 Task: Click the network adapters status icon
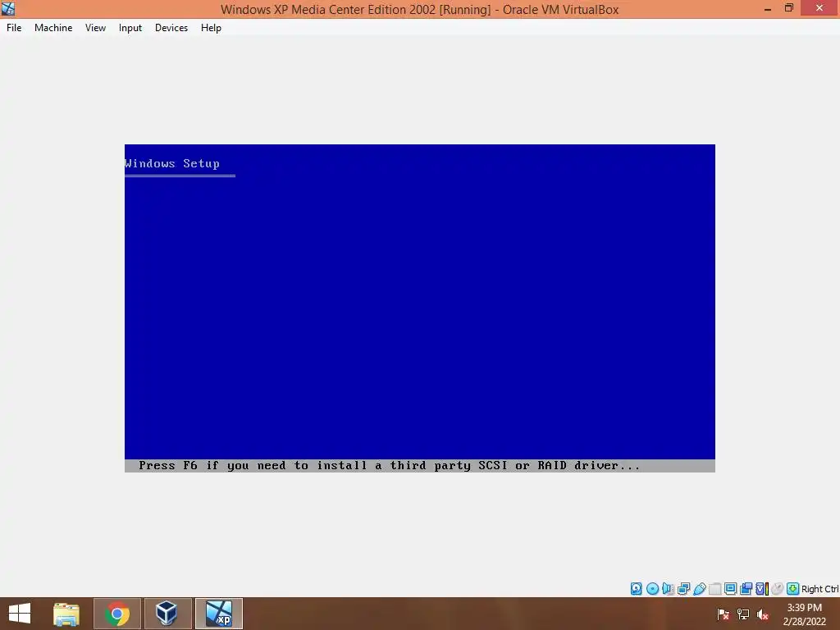click(x=683, y=589)
